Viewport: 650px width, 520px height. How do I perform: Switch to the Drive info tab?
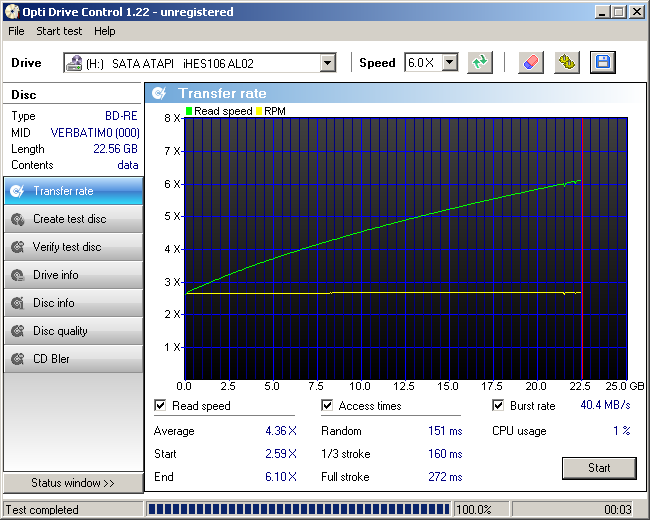(x=73, y=275)
